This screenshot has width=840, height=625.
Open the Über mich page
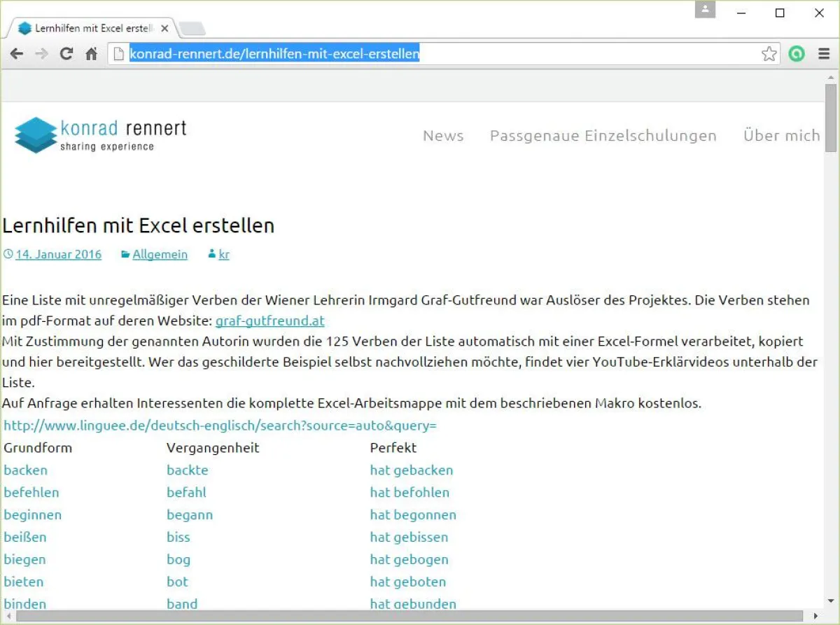point(781,136)
